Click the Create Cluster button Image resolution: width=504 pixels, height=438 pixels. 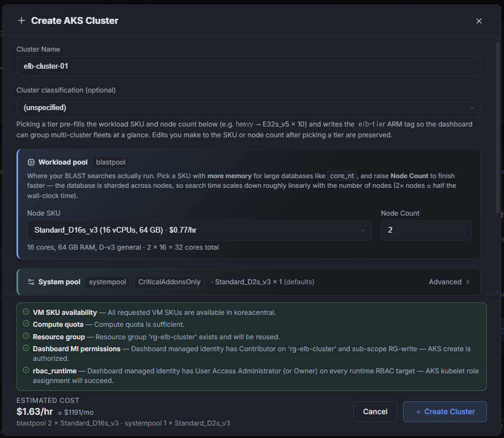coord(445,412)
